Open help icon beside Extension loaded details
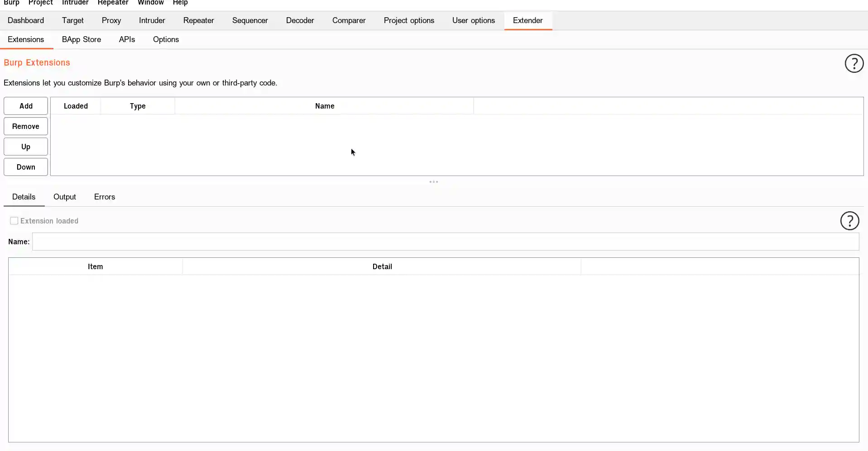Image resolution: width=868 pixels, height=451 pixels. pyautogui.click(x=849, y=221)
